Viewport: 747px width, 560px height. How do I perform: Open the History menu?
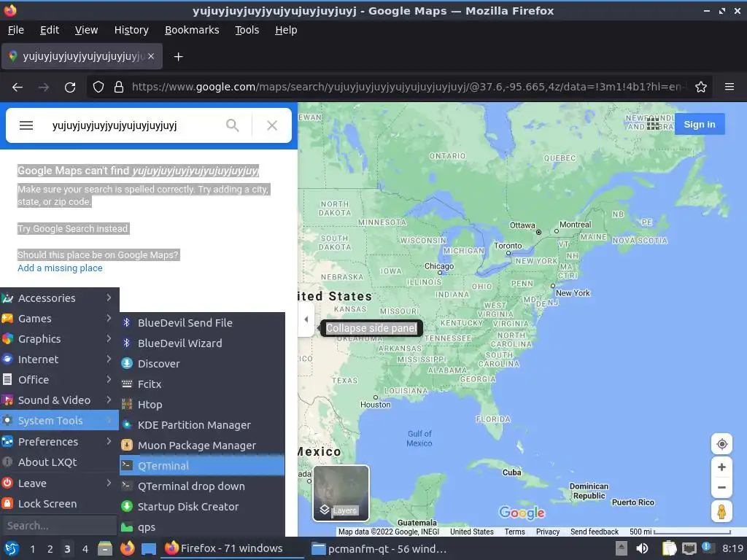click(131, 30)
